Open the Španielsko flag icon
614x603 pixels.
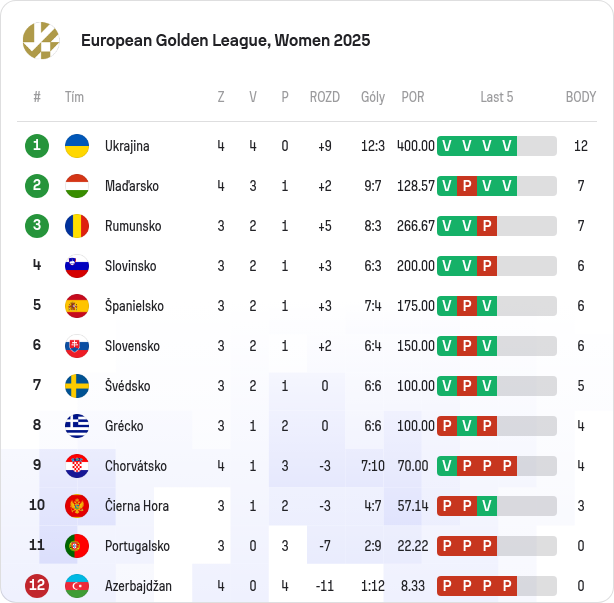(x=77, y=306)
